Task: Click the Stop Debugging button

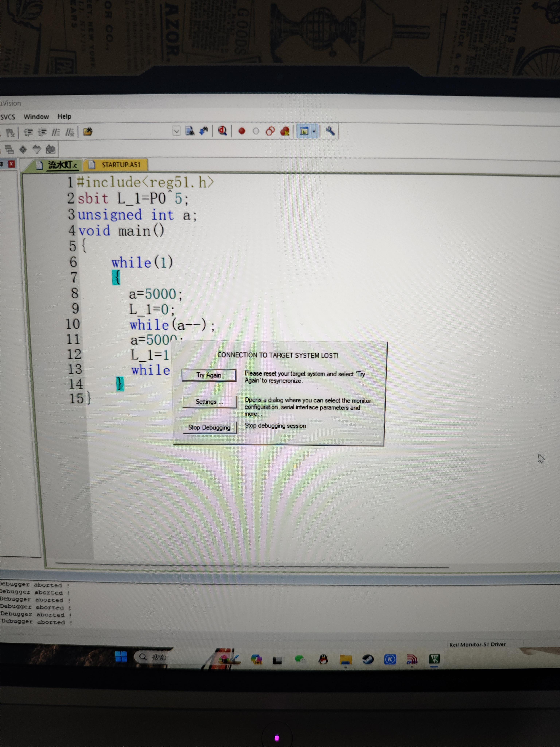Action: pyautogui.click(x=209, y=427)
